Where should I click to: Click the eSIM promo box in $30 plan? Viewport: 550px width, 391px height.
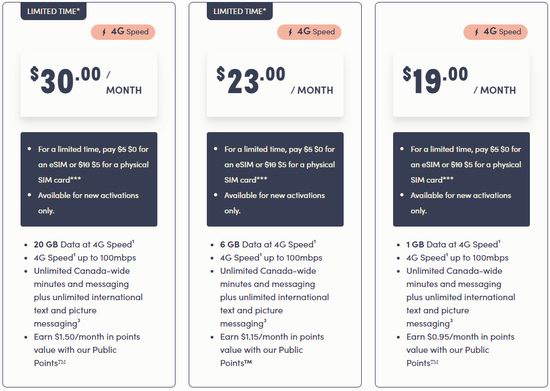[x=89, y=179]
